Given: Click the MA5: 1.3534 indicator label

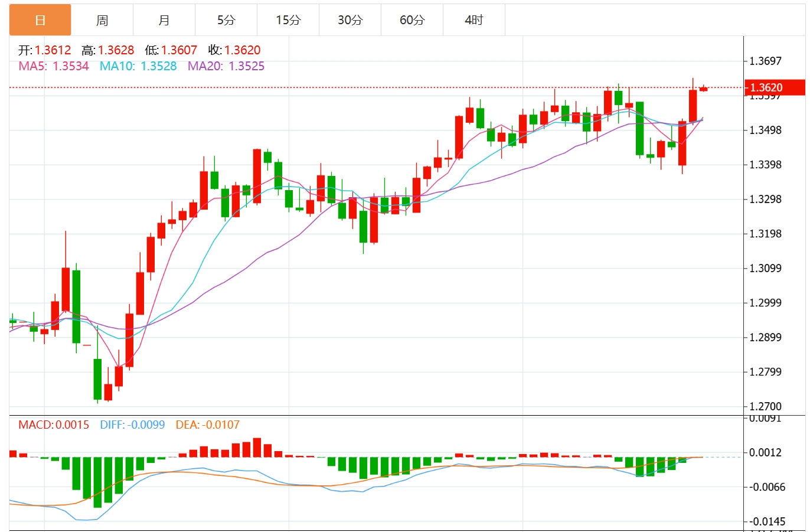Looking at the screenshot, I should (54, 66).
